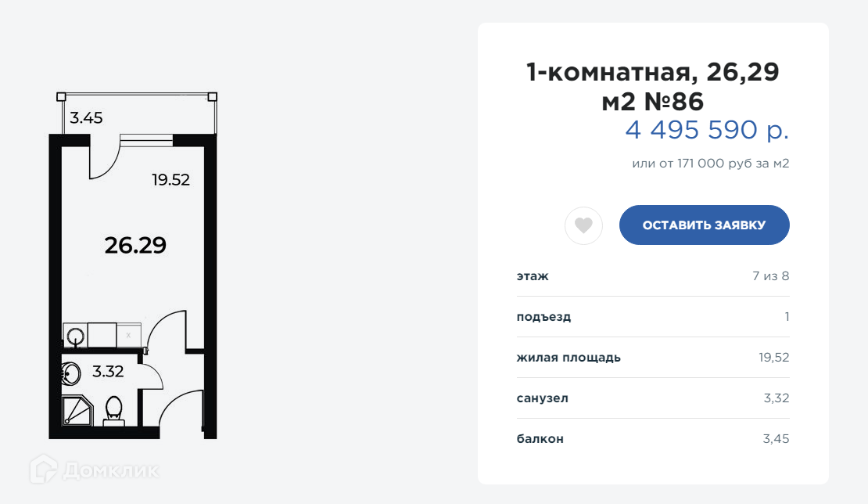
Task: Click the toilet icon in the floor plan
Action: point(114,411)
